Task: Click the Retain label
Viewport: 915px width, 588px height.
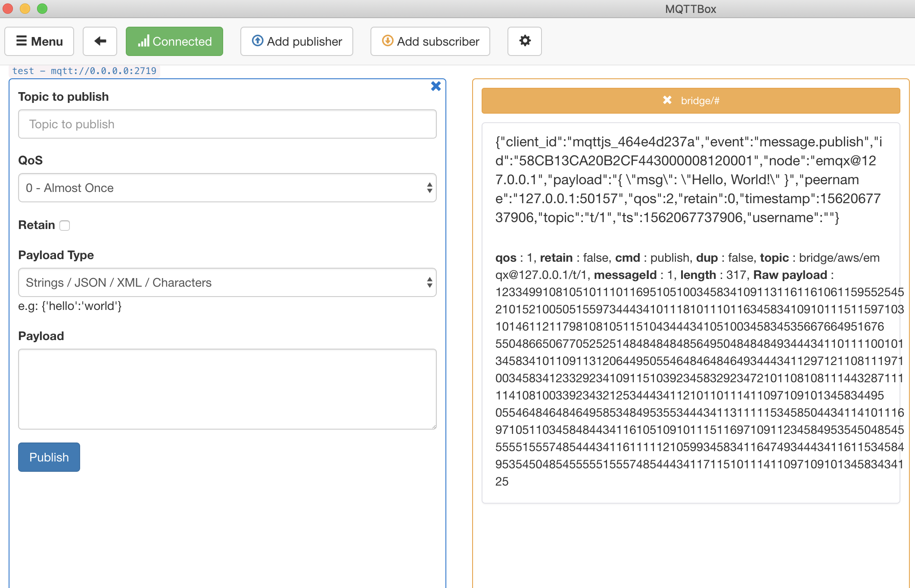Action: click(x=37, y=225)
